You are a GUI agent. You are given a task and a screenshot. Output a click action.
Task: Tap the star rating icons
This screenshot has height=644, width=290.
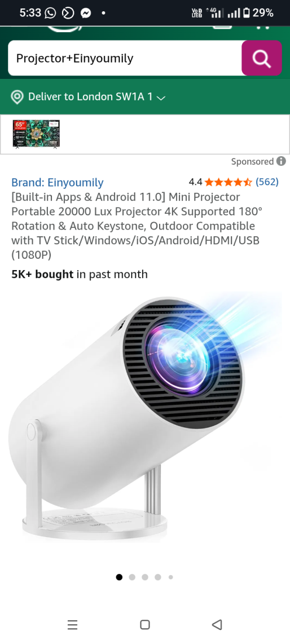228,182
